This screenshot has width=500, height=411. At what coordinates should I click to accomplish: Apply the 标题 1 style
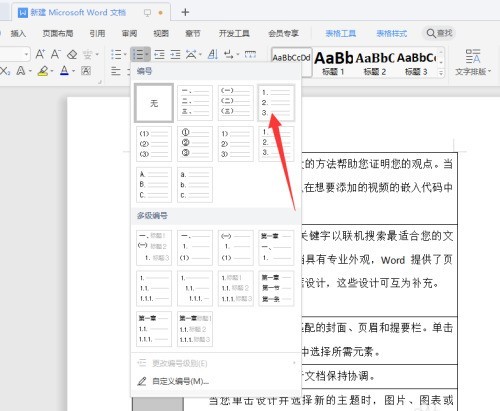[333, 63]
